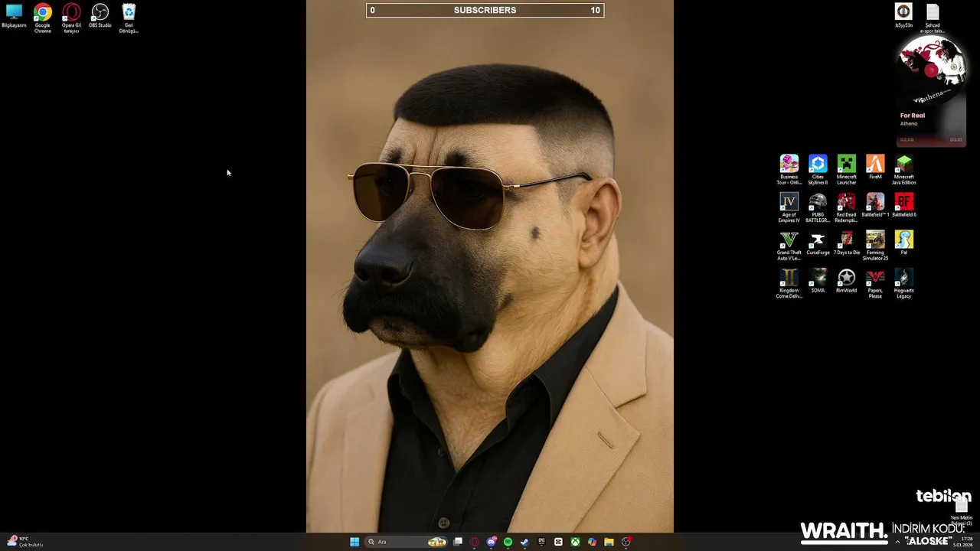The height and width of the screenshot is (551, 980).
Task: Open the clock and date flyout
Action: (x=962, y=542)
